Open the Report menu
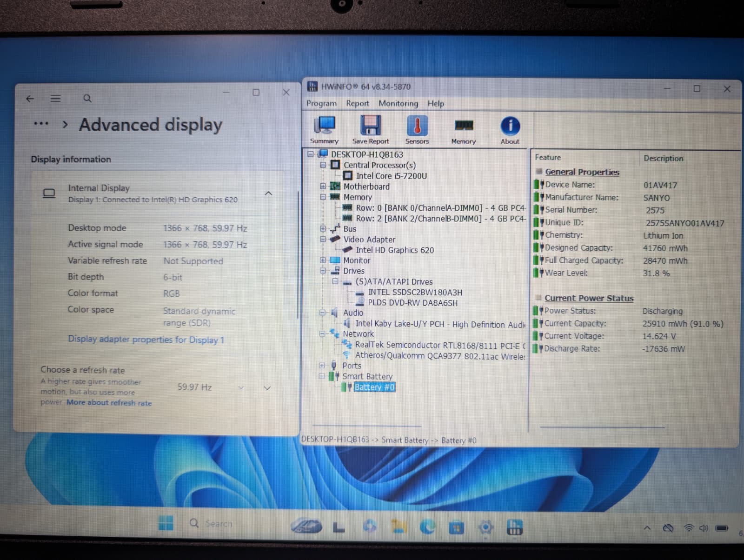Image resolution: width=744 pixels, height=560 pixels. 358,103
